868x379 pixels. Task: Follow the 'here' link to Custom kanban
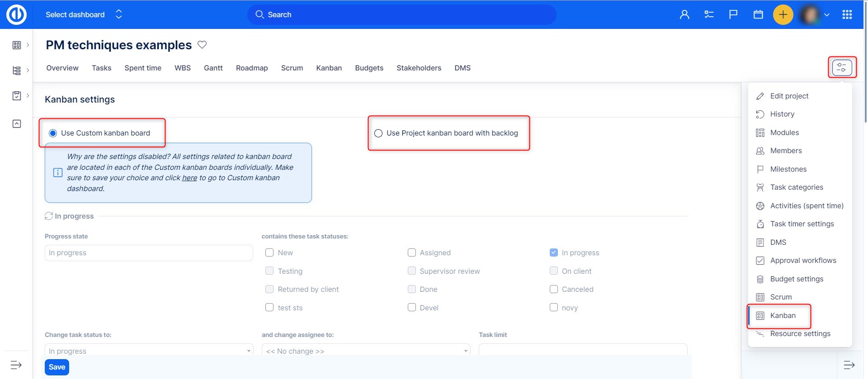[189, 178]
